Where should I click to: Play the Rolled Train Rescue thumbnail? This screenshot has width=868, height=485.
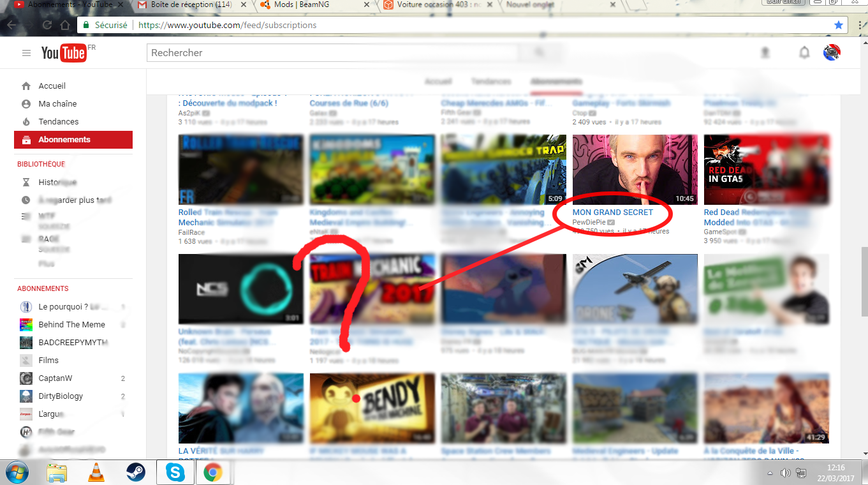[x=241, y=170]
